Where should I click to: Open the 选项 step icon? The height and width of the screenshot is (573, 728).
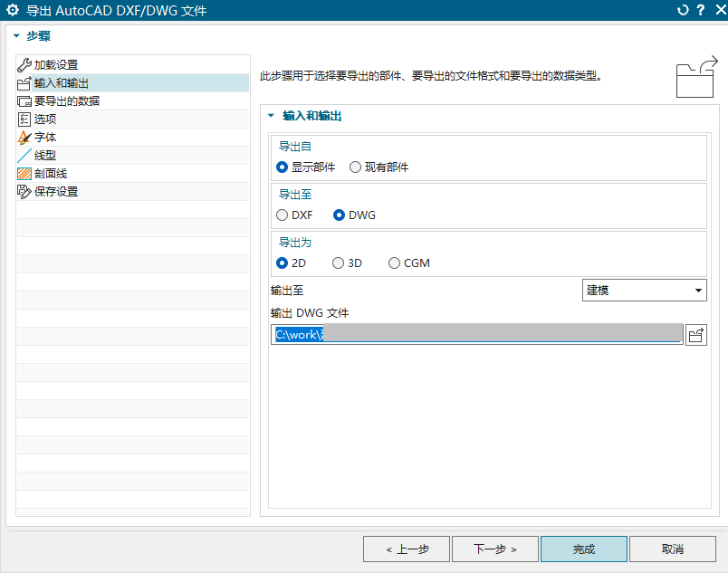pos(24,119)
